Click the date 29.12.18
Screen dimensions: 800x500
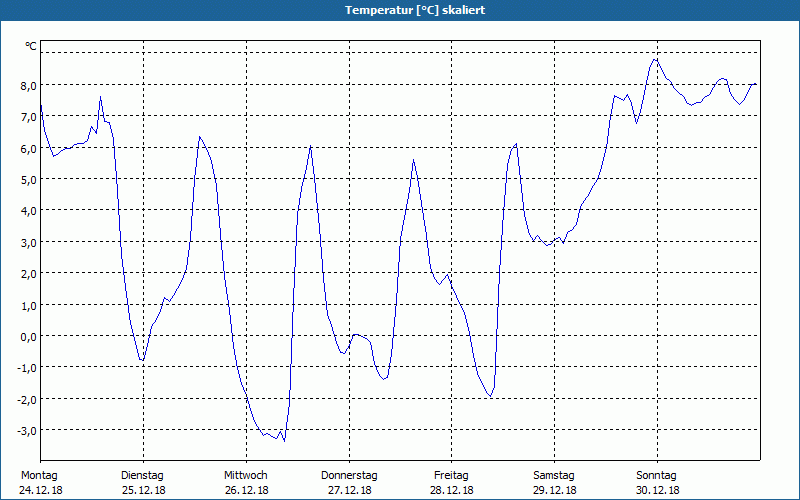pyautogui.click(x=555, y=490)
